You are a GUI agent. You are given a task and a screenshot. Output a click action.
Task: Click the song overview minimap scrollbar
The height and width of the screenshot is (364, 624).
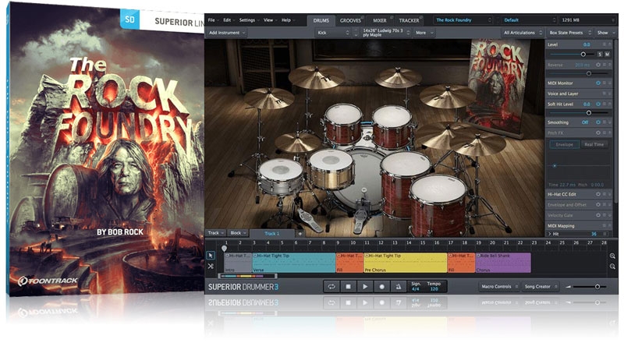(247, 276)
